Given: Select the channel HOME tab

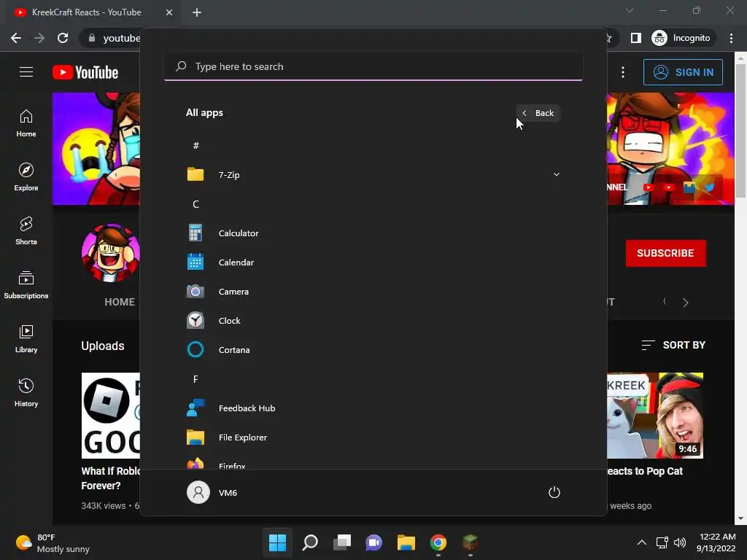Looking at the screenshot, I should click(120, 302).
